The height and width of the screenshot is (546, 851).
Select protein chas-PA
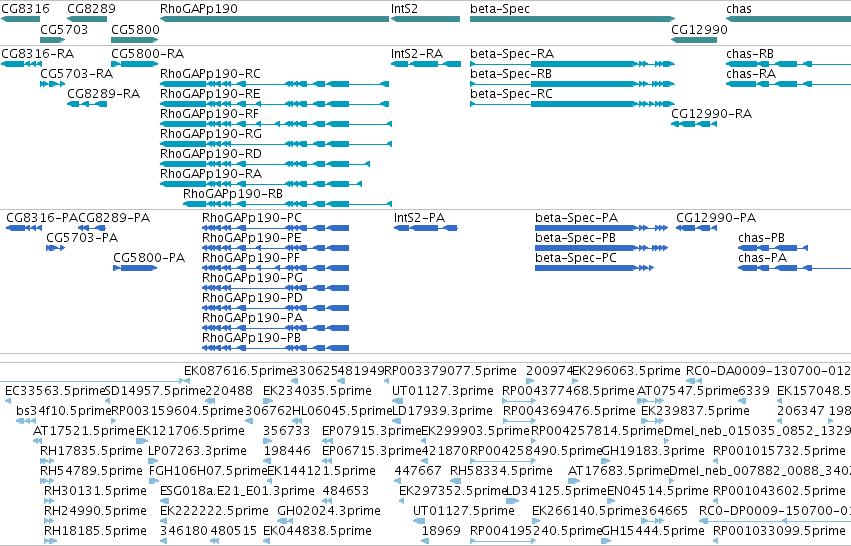click(x=795, y=268)
